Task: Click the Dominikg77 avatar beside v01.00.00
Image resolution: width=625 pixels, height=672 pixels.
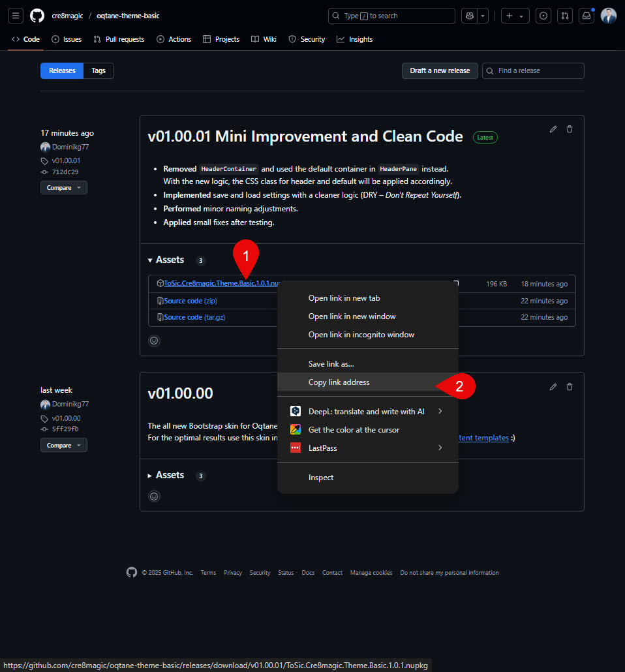Action: (45, 404)
